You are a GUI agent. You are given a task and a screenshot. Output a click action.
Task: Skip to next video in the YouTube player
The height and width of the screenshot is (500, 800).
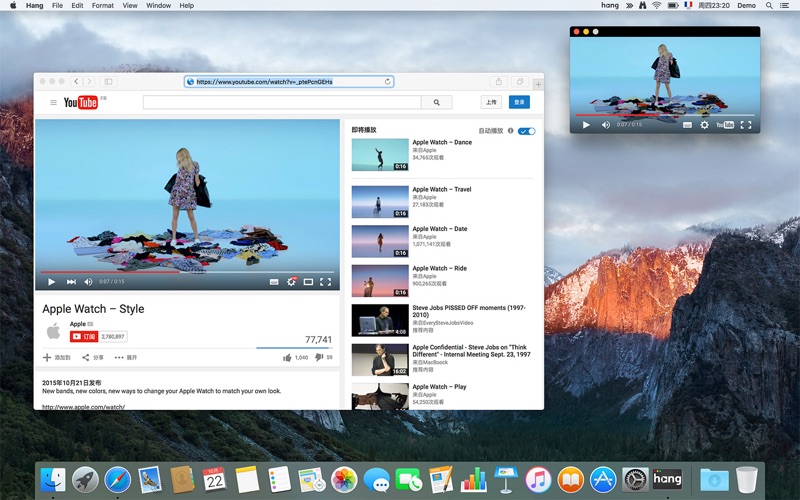pyautogui.click(x=71, y=282)
